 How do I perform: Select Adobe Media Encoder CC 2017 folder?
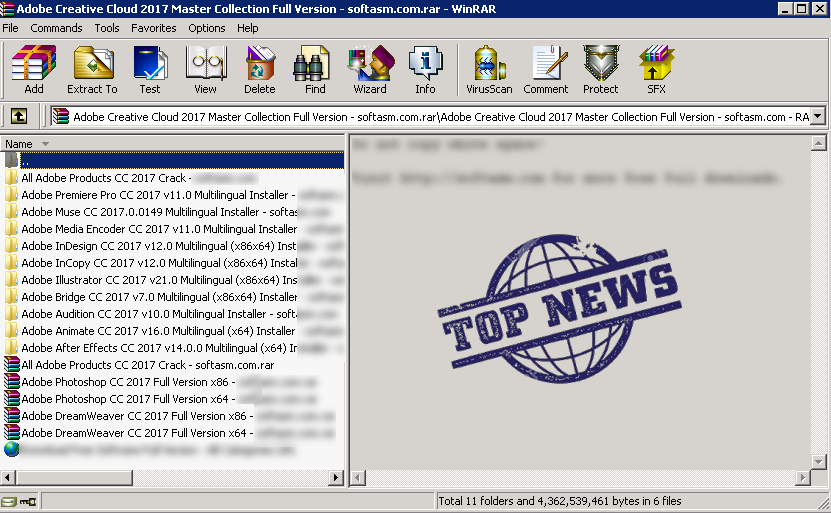[x=173, y=229]
